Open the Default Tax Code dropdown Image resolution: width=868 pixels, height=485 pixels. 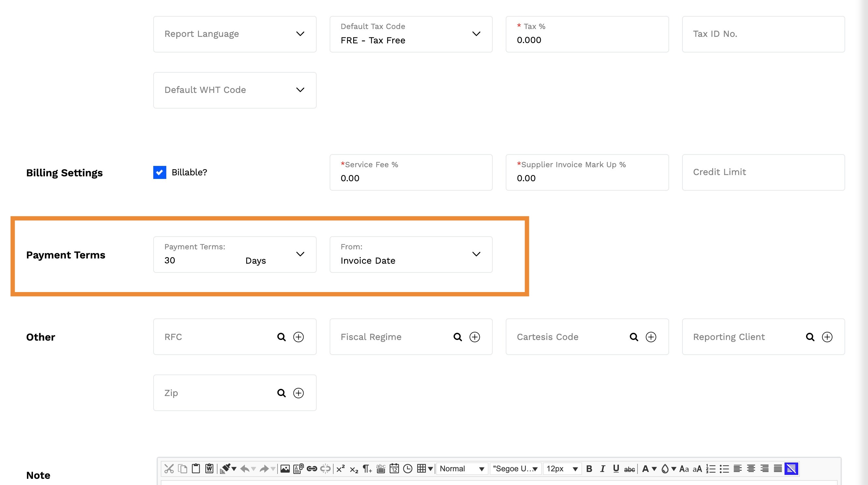click(411, 34)
